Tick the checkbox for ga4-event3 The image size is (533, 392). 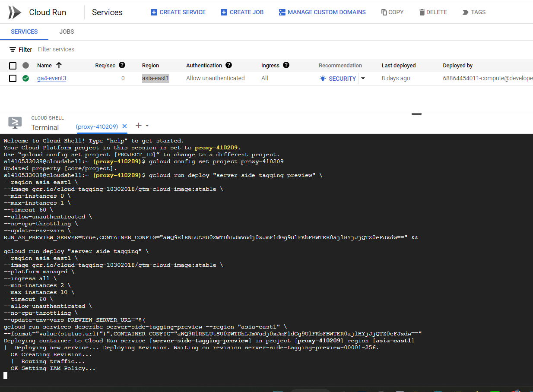point(13,78)
